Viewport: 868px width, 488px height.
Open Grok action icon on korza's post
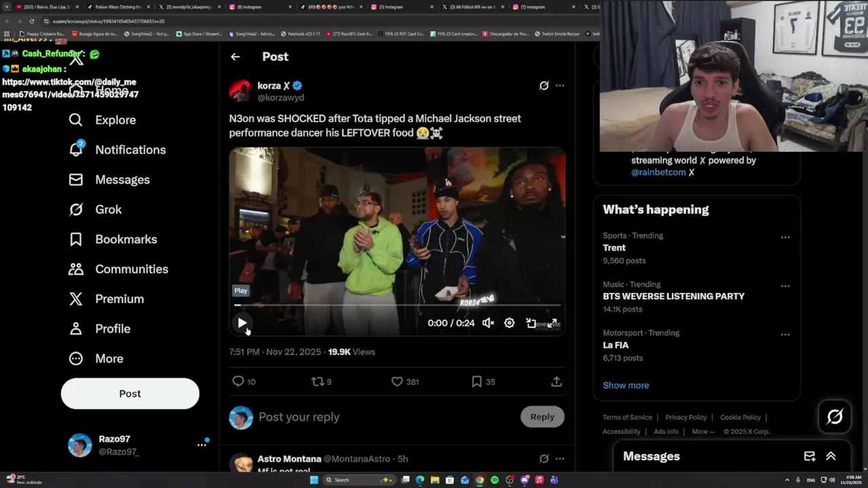coord(544,85)
